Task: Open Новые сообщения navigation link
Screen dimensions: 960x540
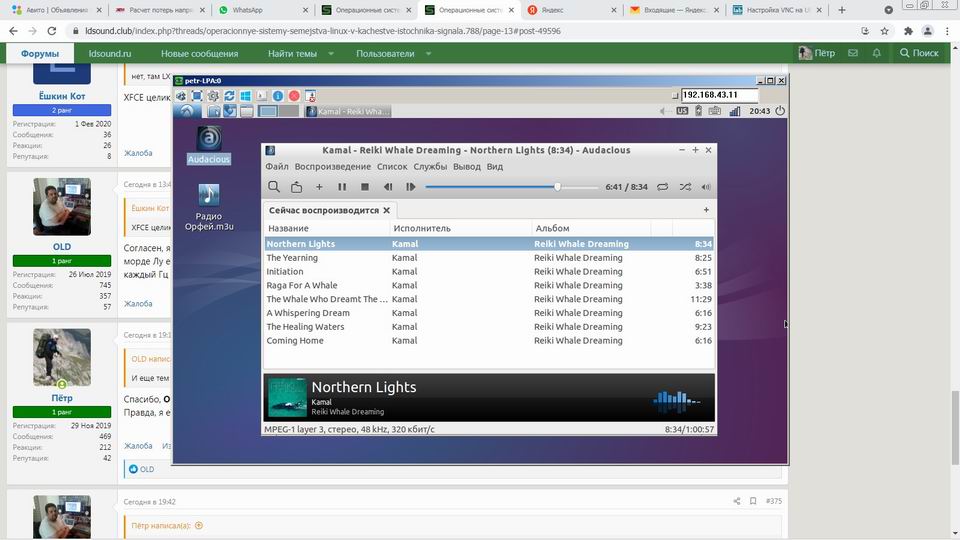Action: click(x=200, y=53)
